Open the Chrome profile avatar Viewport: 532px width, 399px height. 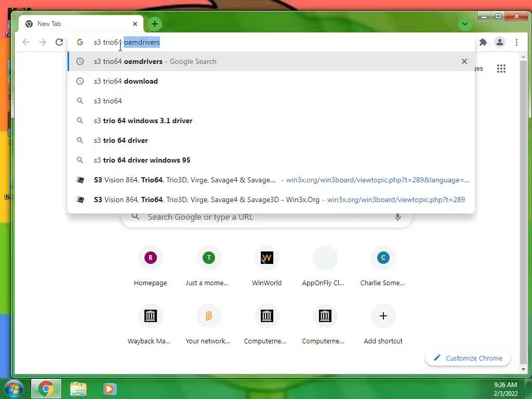[499, 42]
